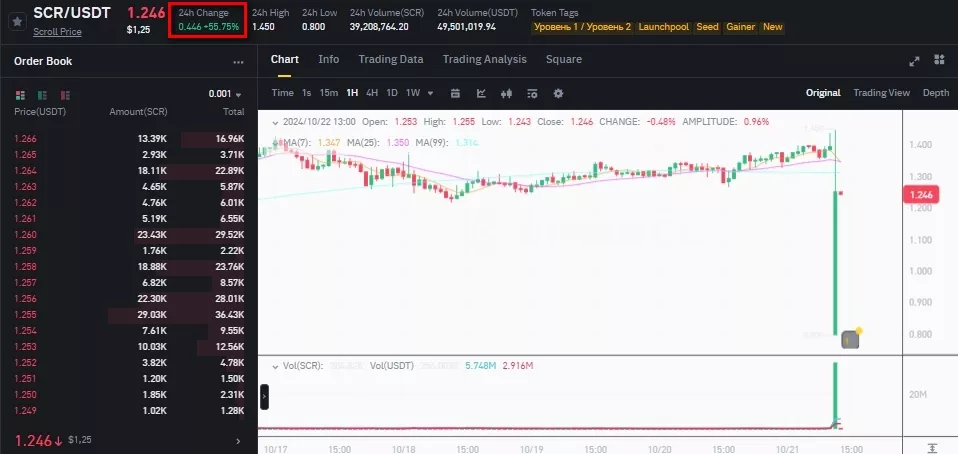Image resolution: width=958 pixels, height=454 pixels.
Task: Click the 24h Change value +55.75%
Action: [x=221, y=27]
